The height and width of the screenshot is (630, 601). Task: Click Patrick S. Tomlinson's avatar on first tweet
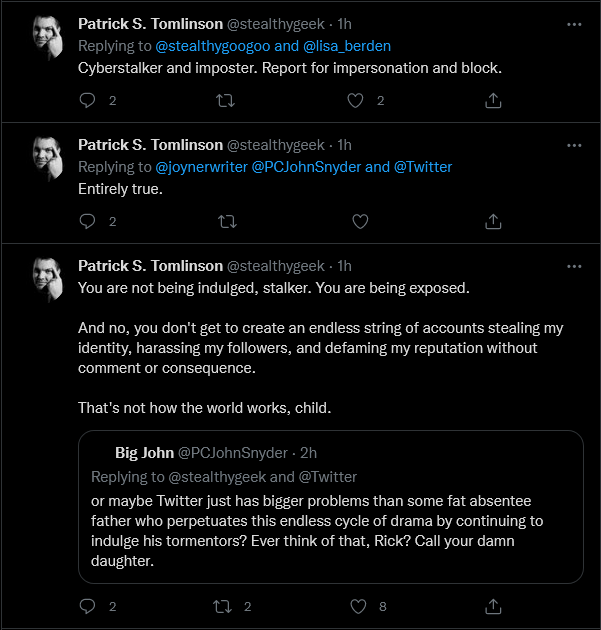[x=48, y=38]
